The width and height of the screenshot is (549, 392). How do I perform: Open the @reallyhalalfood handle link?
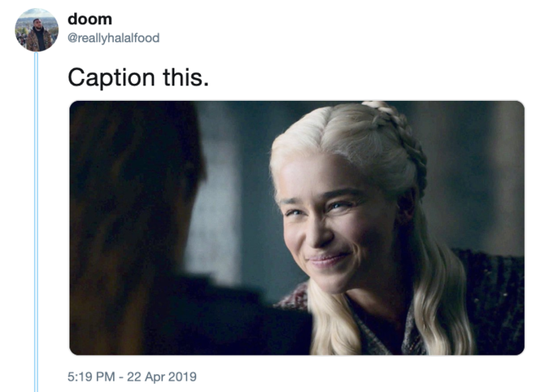click(x=114, y=38)
